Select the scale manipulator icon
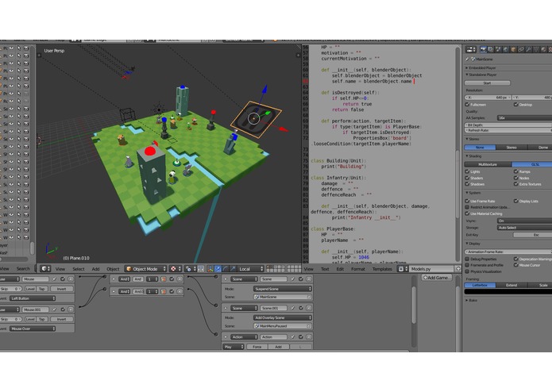This screenshot has height=392, width=552. point(233,268)
